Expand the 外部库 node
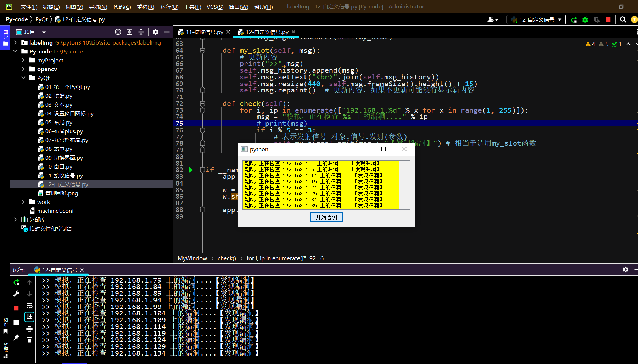Viewport: 638px width, 364px height. (15, 220)
